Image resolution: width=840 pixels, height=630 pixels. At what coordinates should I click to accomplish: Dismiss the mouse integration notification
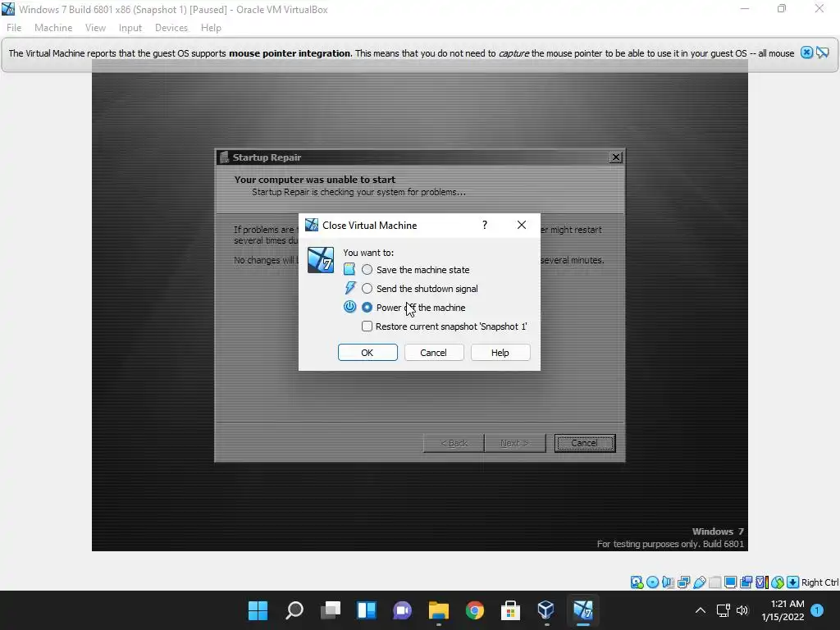coord(807,52)
